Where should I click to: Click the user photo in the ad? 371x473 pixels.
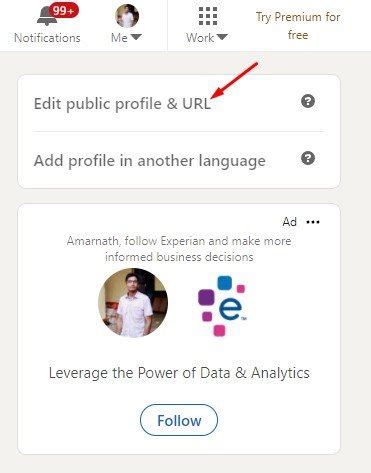point(133,303)
